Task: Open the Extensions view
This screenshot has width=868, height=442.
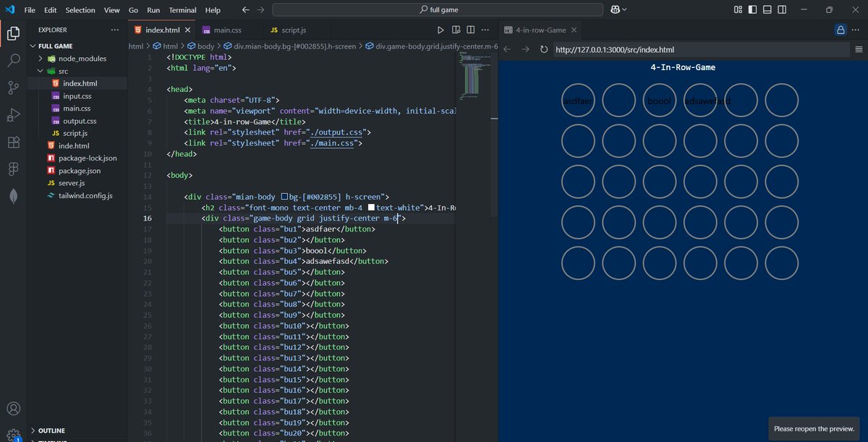Action: pos(13,142)
